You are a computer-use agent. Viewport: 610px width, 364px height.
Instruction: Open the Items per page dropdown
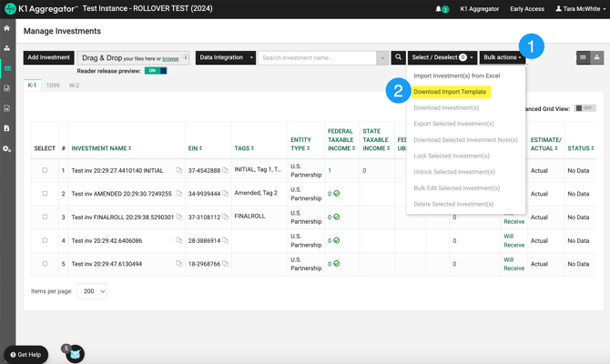92,291
